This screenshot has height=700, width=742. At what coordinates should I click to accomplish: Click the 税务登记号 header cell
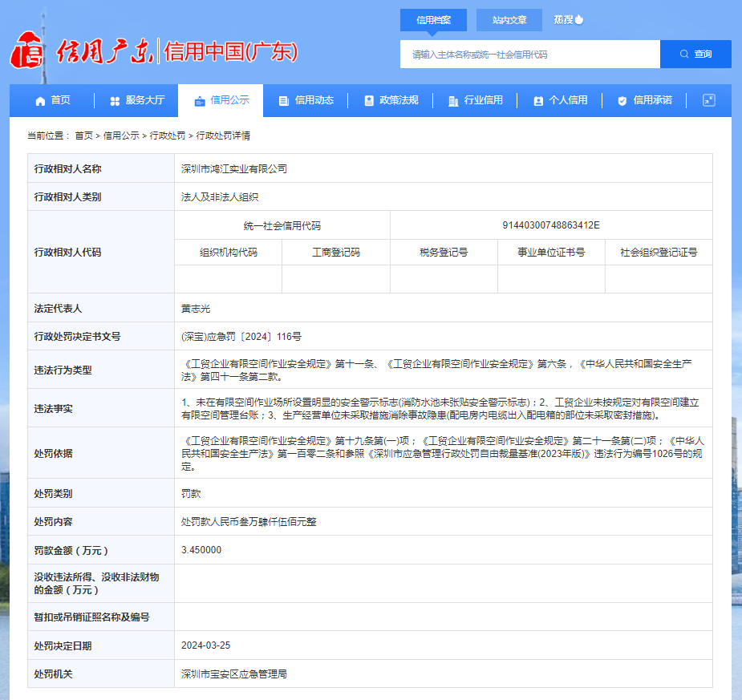tap(444, 253)
